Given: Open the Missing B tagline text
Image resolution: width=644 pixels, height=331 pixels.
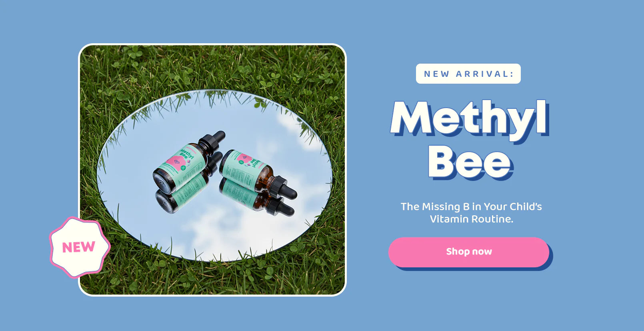Looking at the screenshot, I should [471, 213].
